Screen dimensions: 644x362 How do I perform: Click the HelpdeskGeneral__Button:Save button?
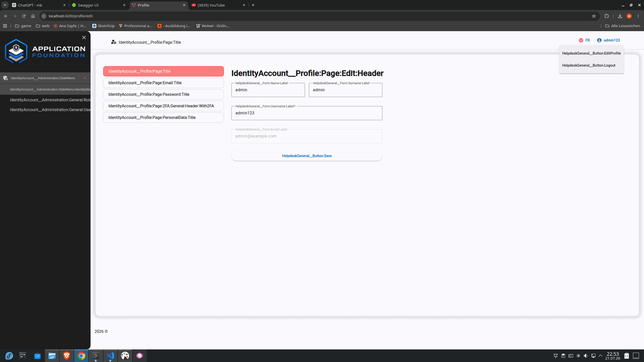tap(307, 156)
